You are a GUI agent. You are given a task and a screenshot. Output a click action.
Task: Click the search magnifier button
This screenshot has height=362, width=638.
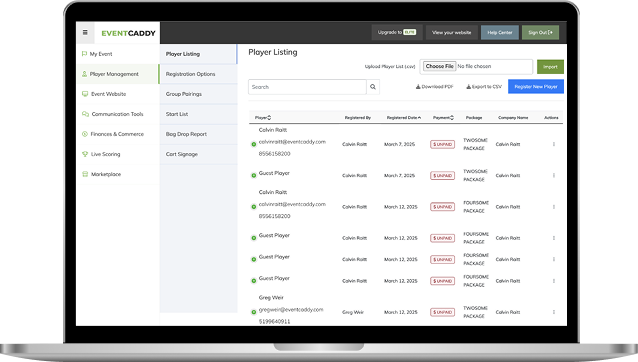373,87
